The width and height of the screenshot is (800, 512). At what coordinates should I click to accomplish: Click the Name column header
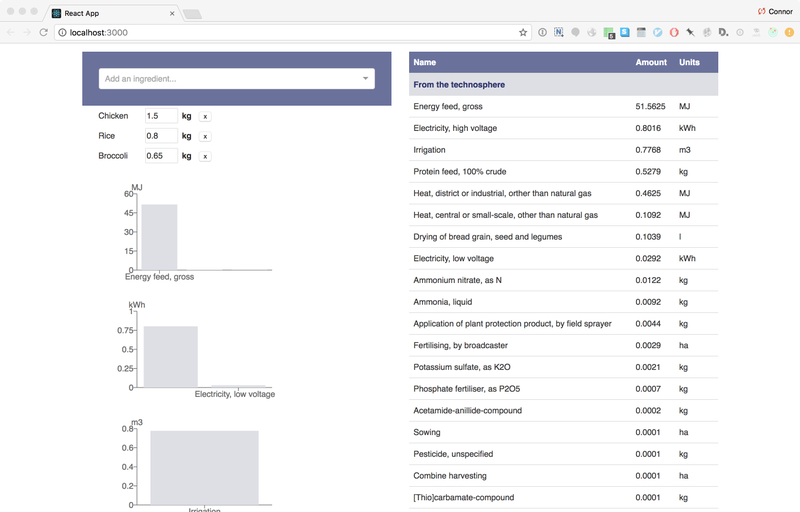[x=424, y=62]
